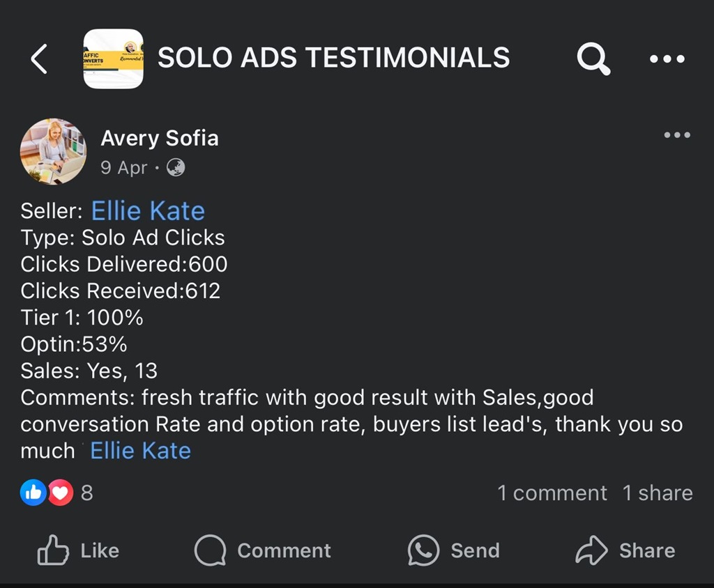Screen dimensions: 714x588
Task: Open the SOLO ADS TESTIMONIALS group title
Action: click(x=333, y=58)
